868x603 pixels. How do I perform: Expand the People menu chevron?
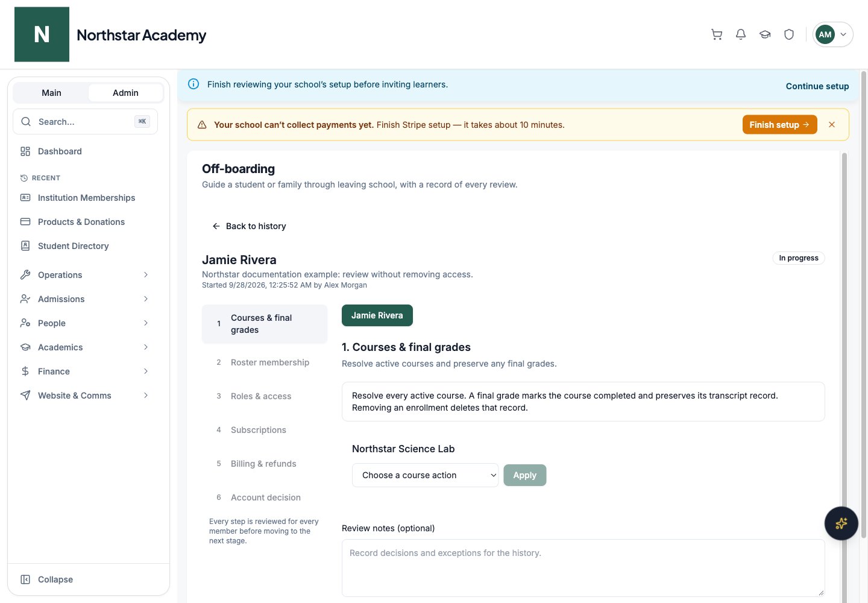(146, 323)
